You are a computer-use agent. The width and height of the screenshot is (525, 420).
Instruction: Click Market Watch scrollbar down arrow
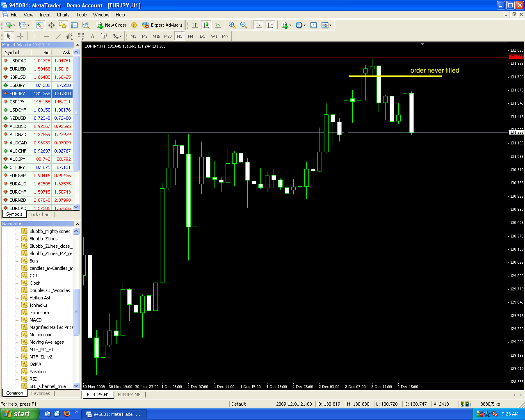(x=76, y=208)
